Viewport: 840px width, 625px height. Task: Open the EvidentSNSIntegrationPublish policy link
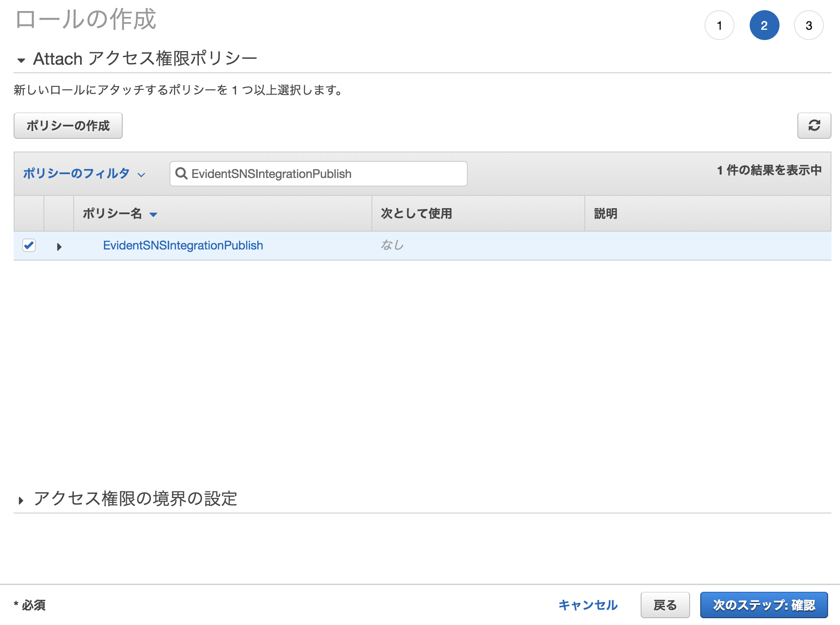(x=183, y=245)
